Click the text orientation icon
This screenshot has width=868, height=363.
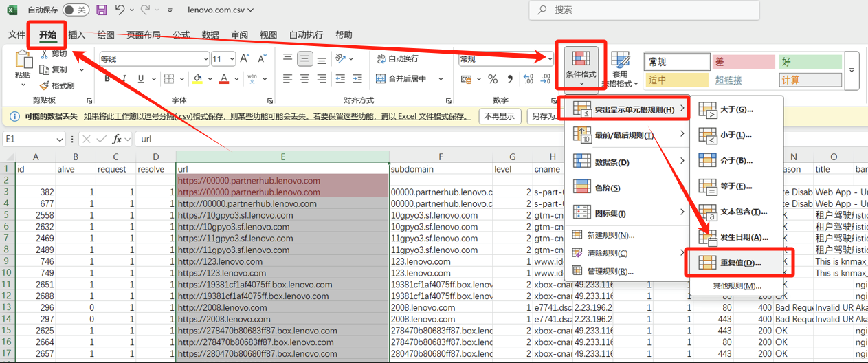(341, 59)
